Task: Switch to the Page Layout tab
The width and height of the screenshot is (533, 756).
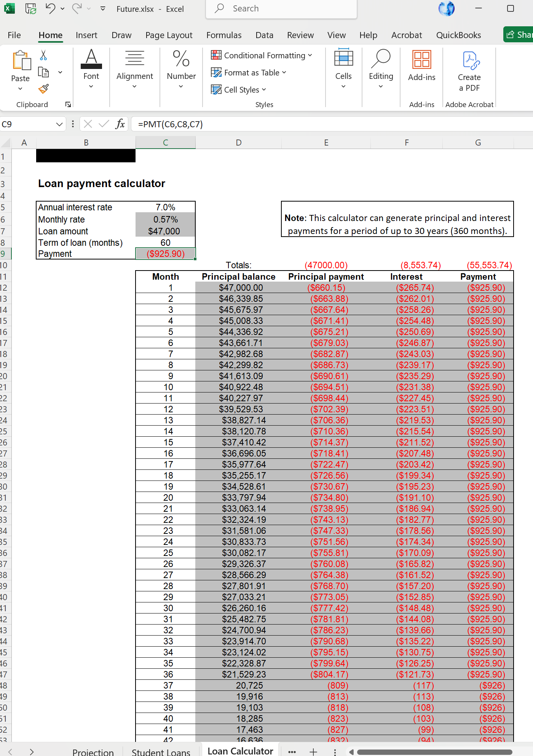Action: tap(169, 35)
